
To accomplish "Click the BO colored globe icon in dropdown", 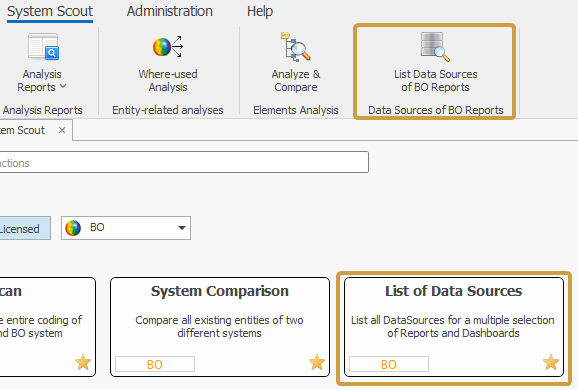I will pos(73,228).
